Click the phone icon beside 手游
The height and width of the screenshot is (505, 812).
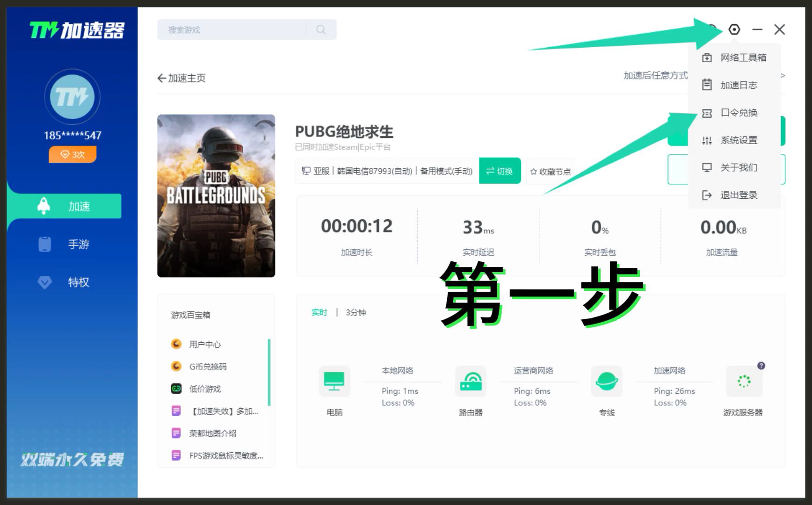(x=44, y=244)
